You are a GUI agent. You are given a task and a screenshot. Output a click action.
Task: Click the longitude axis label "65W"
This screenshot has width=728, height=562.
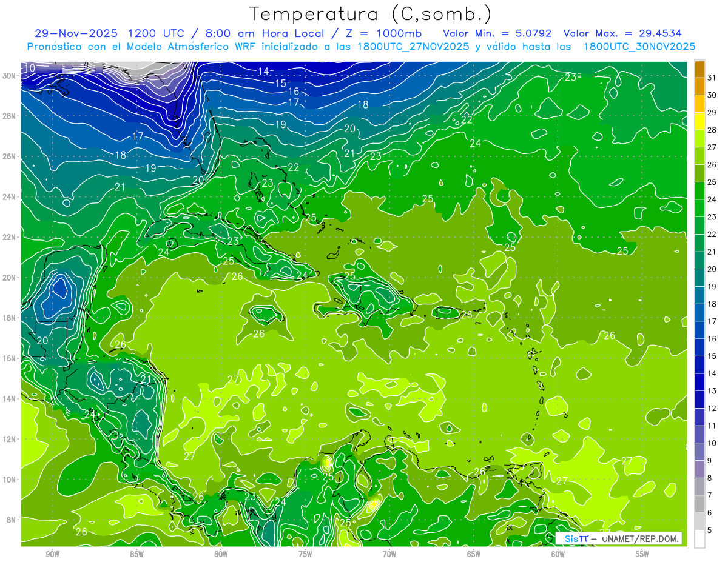pos(474,554)
